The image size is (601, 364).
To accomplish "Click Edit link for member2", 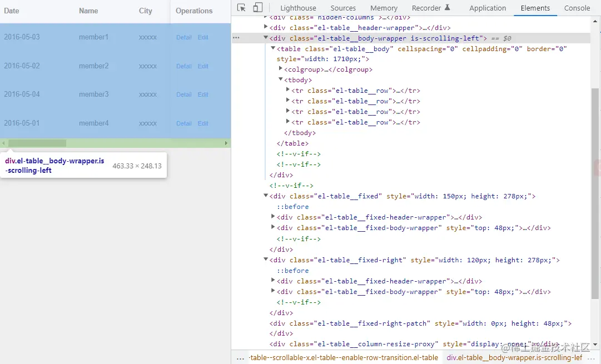I will pos(203,66).
